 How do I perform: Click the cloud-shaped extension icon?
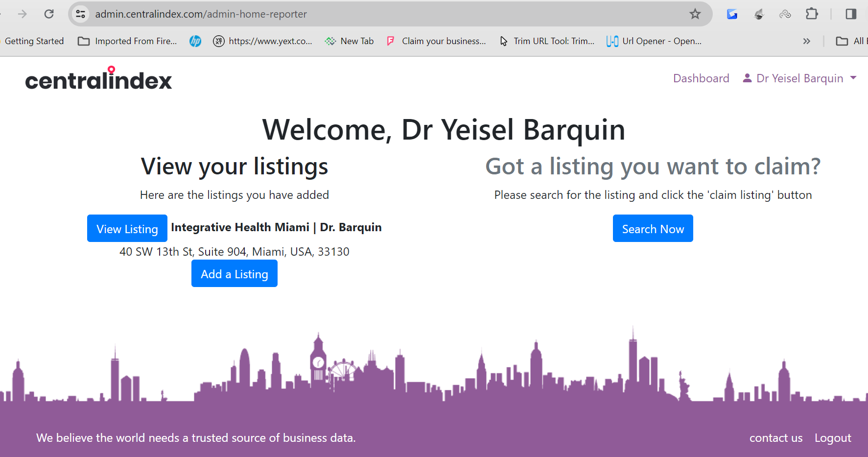785,14
